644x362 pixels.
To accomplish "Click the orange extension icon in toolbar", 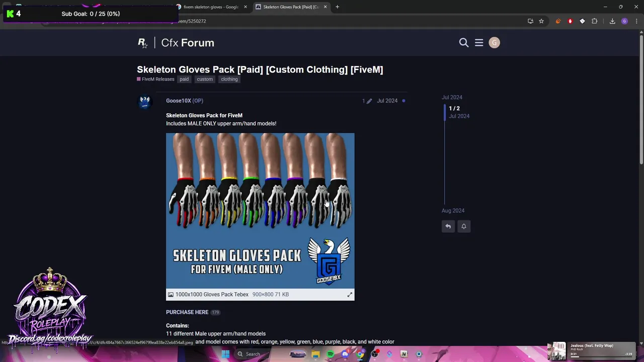I will pyautogui.click(x=558, y=21).
